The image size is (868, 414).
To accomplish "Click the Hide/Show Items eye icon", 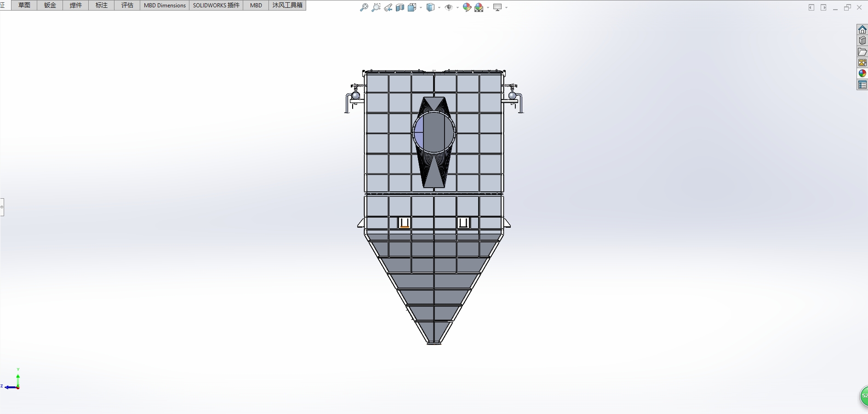I will pyautogui.click(x=449, y=7).
